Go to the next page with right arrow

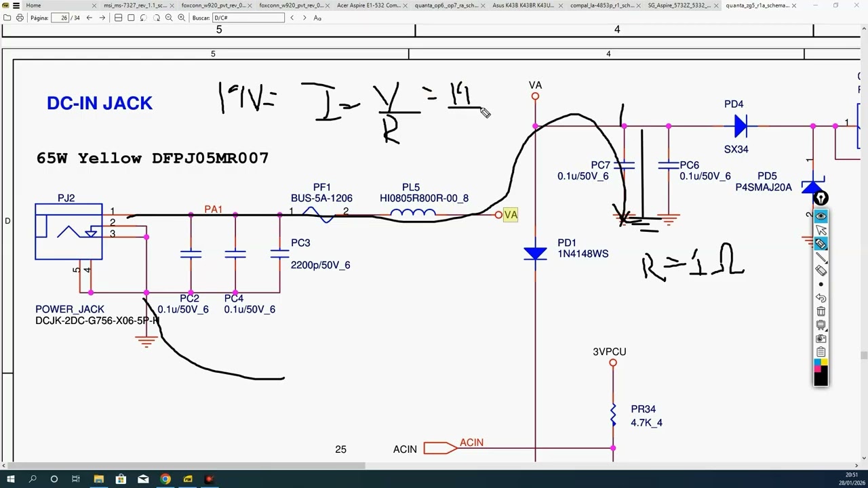[x=102, y=18]
